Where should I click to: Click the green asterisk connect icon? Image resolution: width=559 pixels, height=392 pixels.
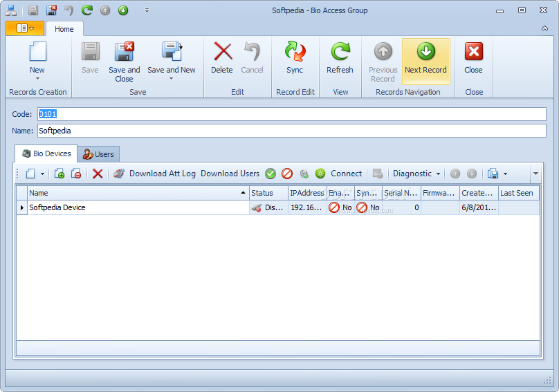[320, 174]
